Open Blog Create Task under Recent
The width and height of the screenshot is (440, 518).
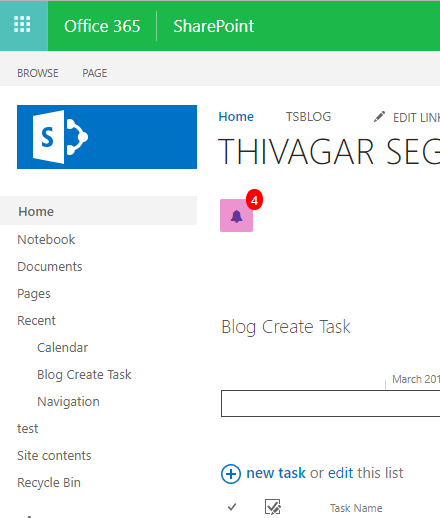(84, 375)
